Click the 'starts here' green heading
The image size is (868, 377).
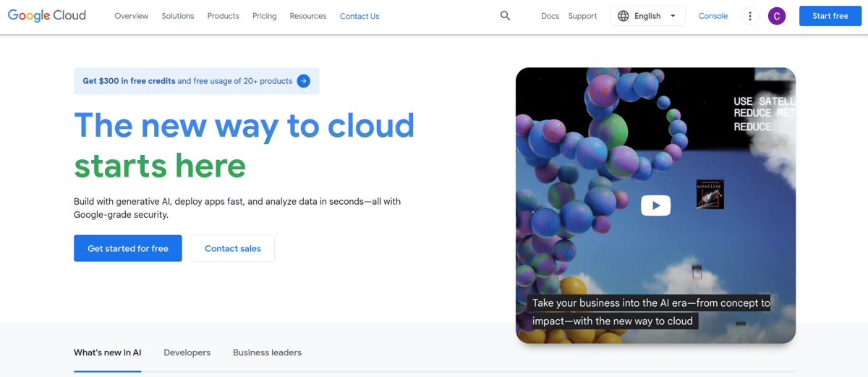tap(160, 166)
